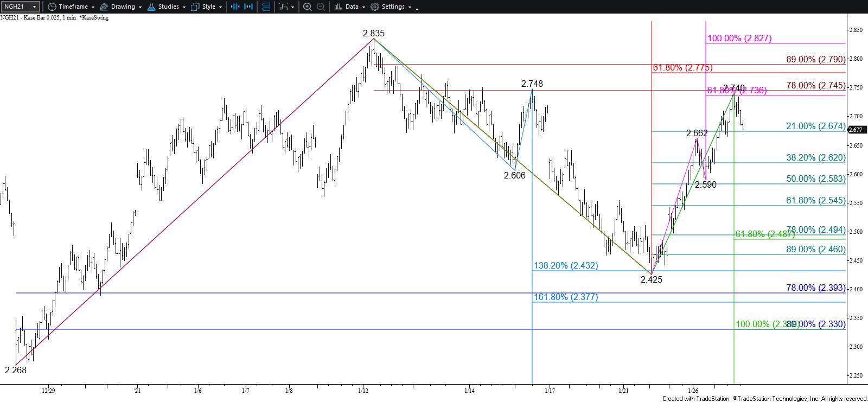Click the zoom out magnifier
Screen dimensions: 868x402
(x=321, y=7)
